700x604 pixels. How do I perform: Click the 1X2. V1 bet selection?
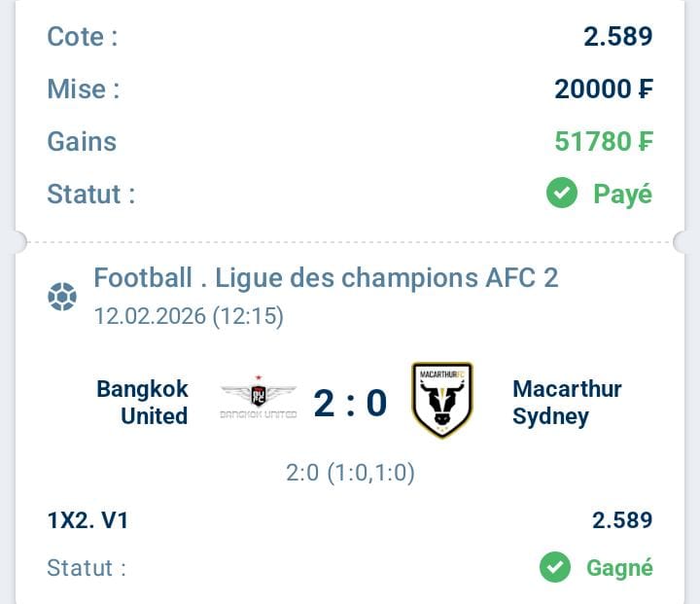pyautogui.click(x=88, y=520)
